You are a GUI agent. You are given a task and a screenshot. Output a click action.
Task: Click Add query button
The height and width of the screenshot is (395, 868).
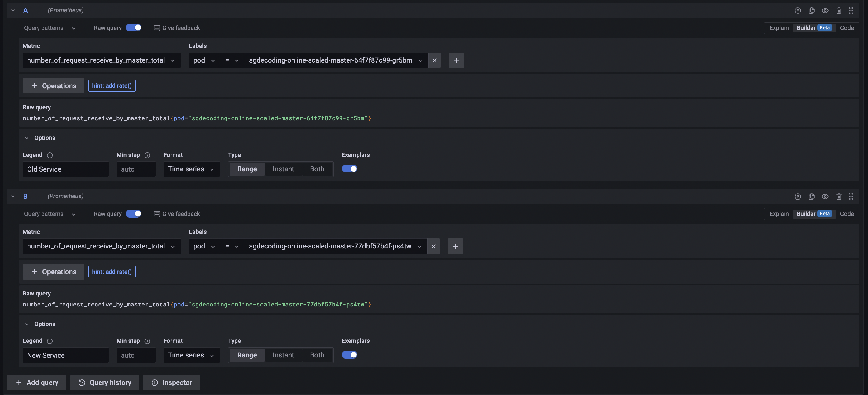[37, 382]
